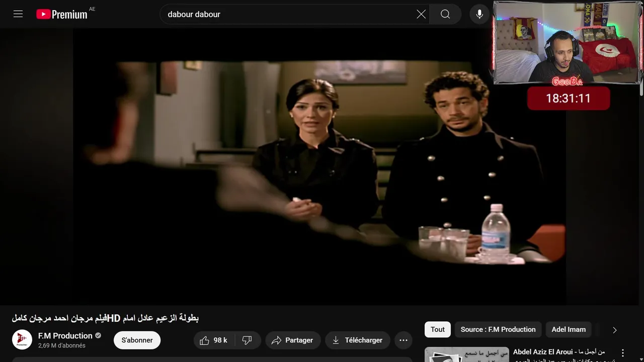The image size is (644, 362).
Task: Like the video with 98 k
Action: click(213, 340)
